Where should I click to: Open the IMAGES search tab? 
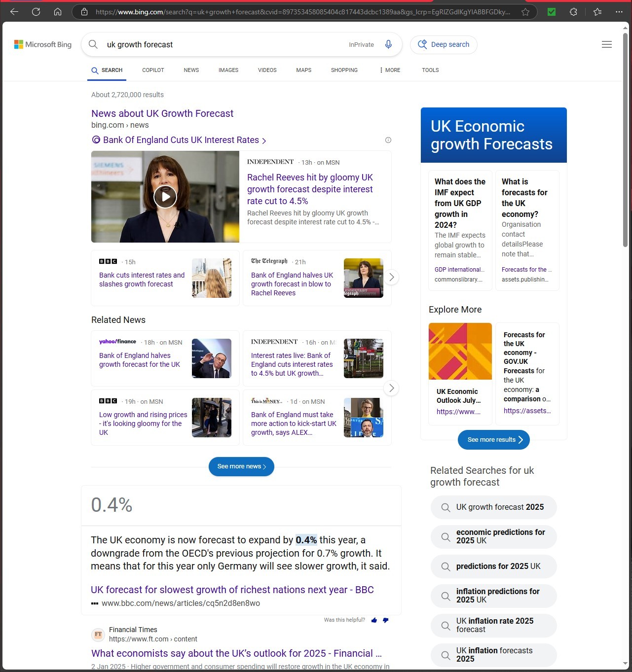pyautogui.click(x=228, y=70)
